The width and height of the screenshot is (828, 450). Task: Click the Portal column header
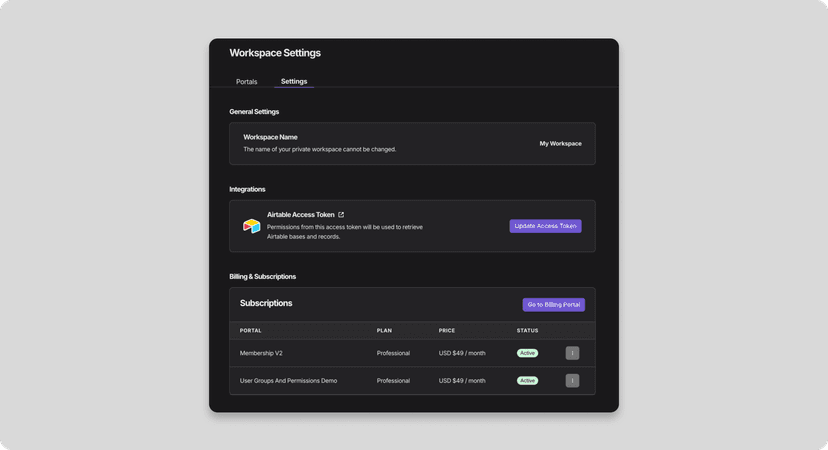pos(251,330)
